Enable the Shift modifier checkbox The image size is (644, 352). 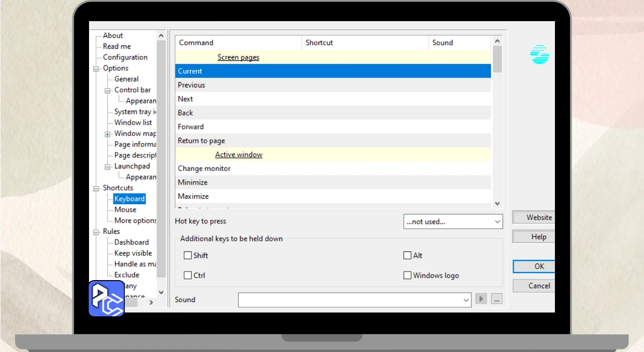coord(188,255)
